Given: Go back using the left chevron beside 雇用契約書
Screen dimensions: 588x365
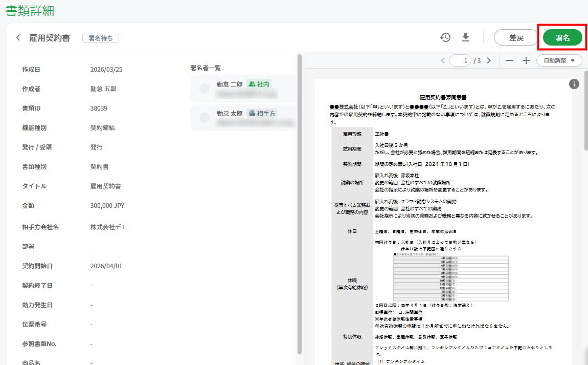Looking at the screenshot, I should pos(18,38).
